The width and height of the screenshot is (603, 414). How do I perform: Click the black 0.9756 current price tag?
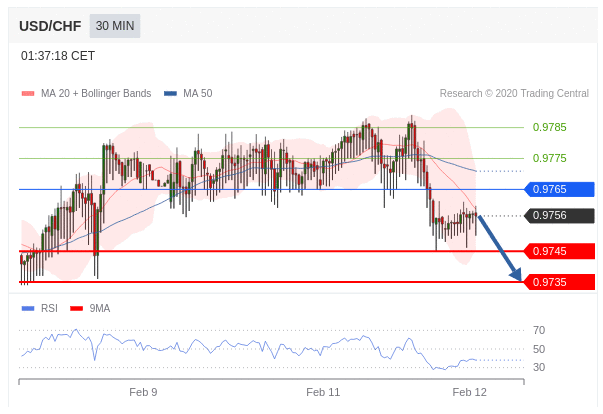pos(560,215)
